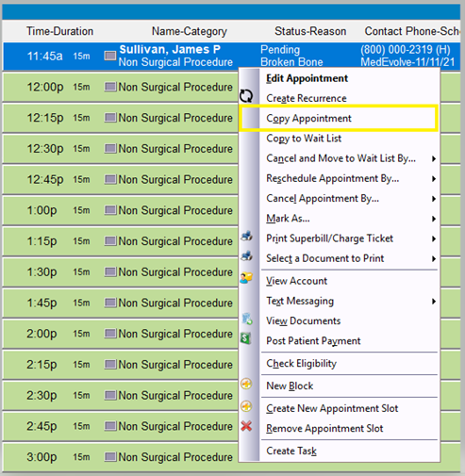The height and width of the screenshot is (476, 465).
Task: Click the red X icon beside Remove Appointment Slot
Action: pyautogui.click(x=246, y=426)
